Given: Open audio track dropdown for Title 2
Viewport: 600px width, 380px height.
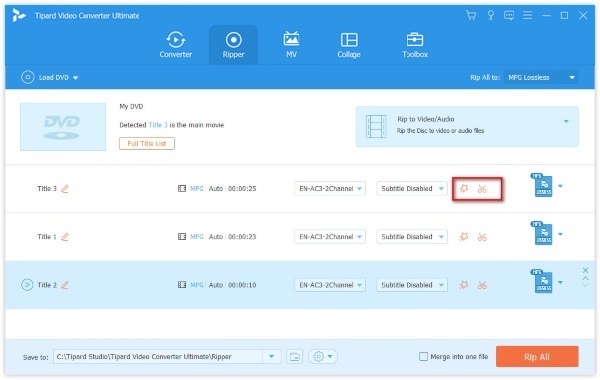Looking at the screenshot, I should click(330, 285).
